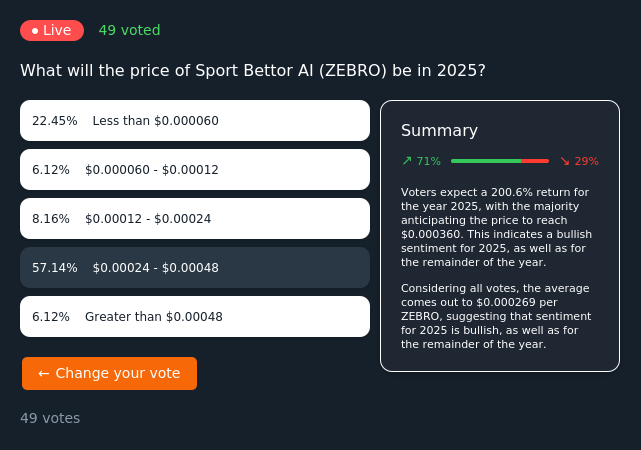This screenshot has height=450, width=641.
Task: Select the "Less than $0.000060" poll option
Action: point(195,121)
